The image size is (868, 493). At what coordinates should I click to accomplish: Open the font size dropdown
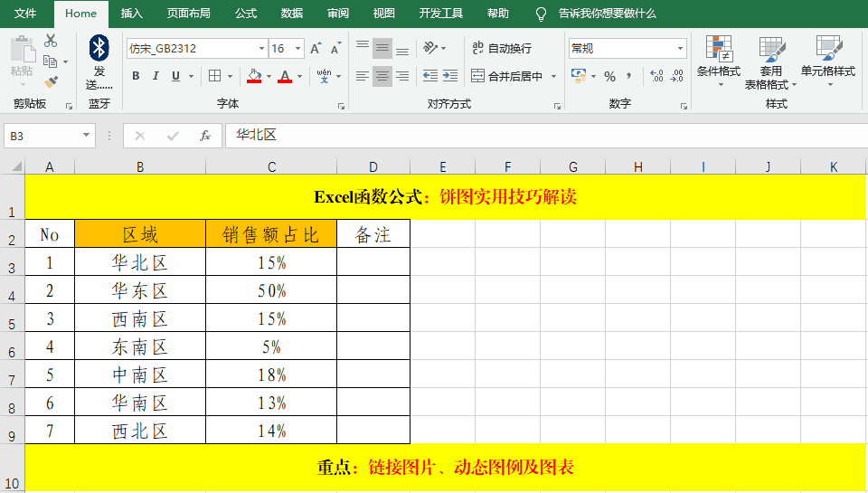(297, 49)
